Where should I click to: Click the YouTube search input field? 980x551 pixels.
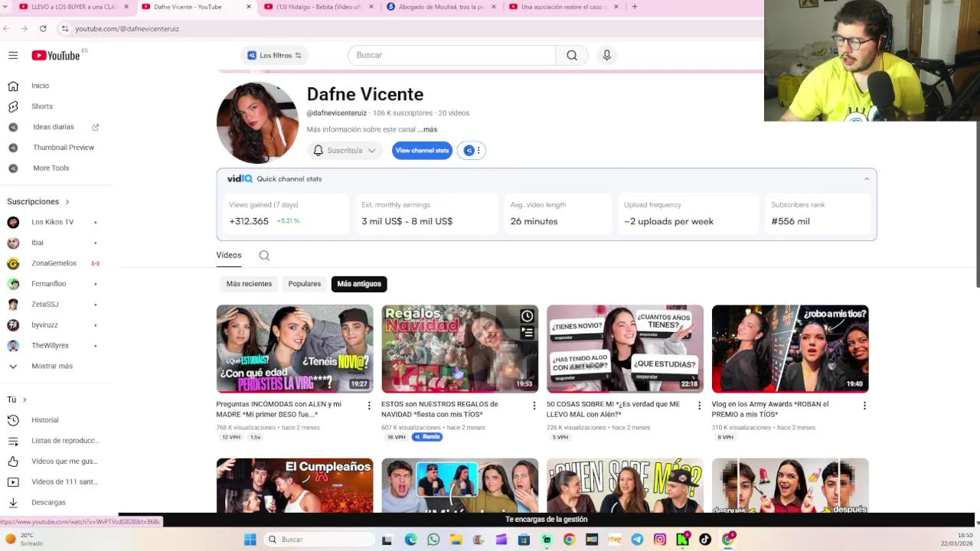(x=452, y=55)
